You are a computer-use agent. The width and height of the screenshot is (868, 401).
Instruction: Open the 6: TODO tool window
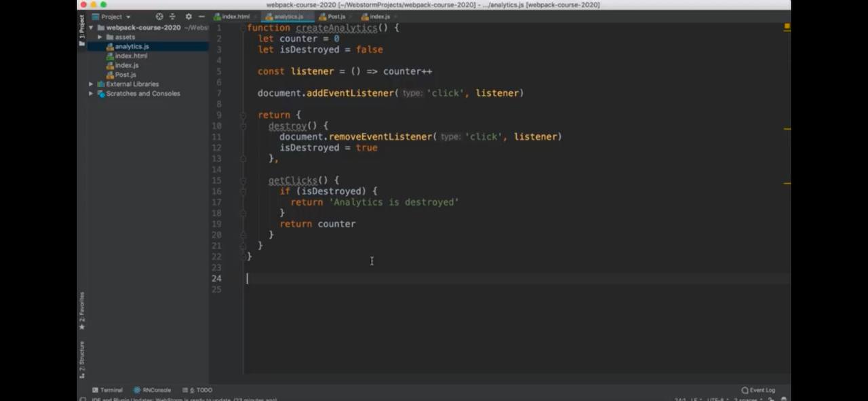coord(197,390)
